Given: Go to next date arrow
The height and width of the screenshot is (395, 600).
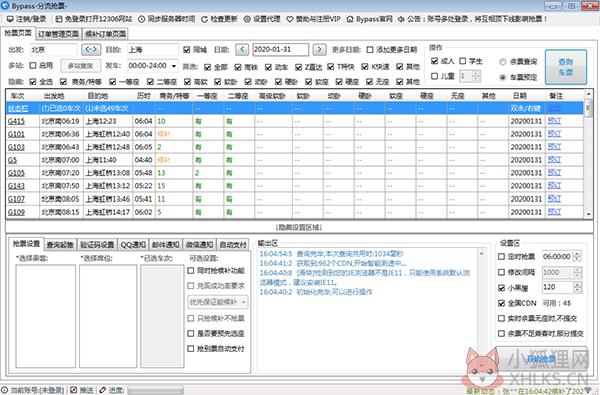Looking at the screenshot, I should pos(319,49).
